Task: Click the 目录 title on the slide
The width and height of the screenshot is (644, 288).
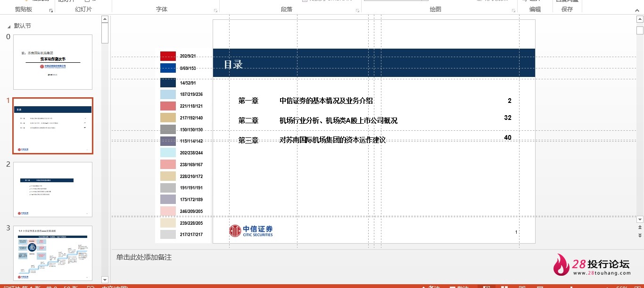Action: [x=233, y=65]
